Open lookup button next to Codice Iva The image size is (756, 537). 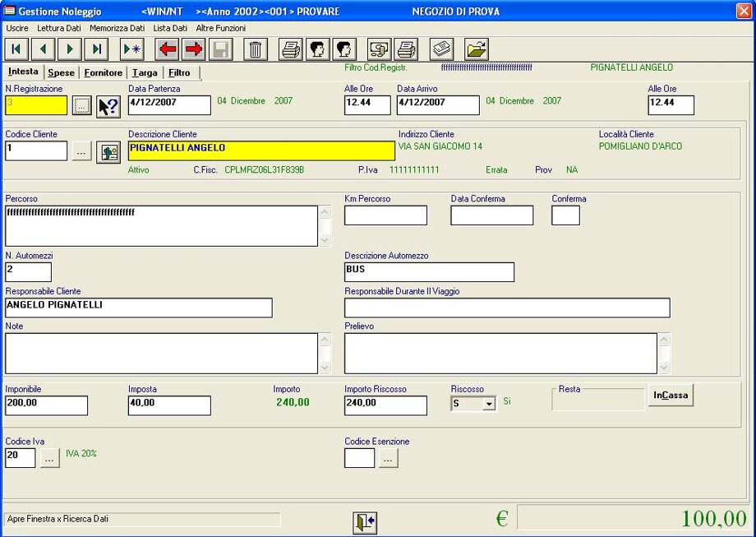coord(49,459)
